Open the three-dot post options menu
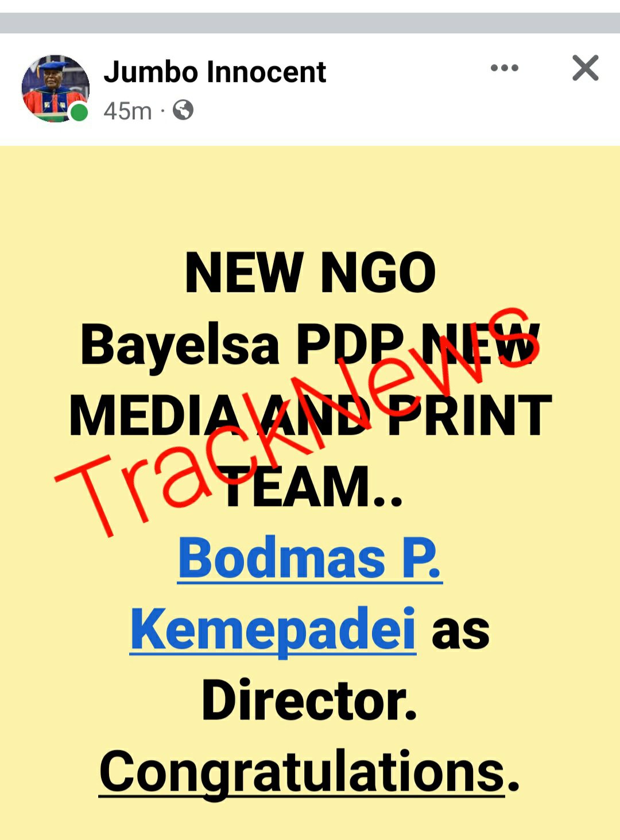The width and height of the screenshot is (620, 840). coord(505,68)
